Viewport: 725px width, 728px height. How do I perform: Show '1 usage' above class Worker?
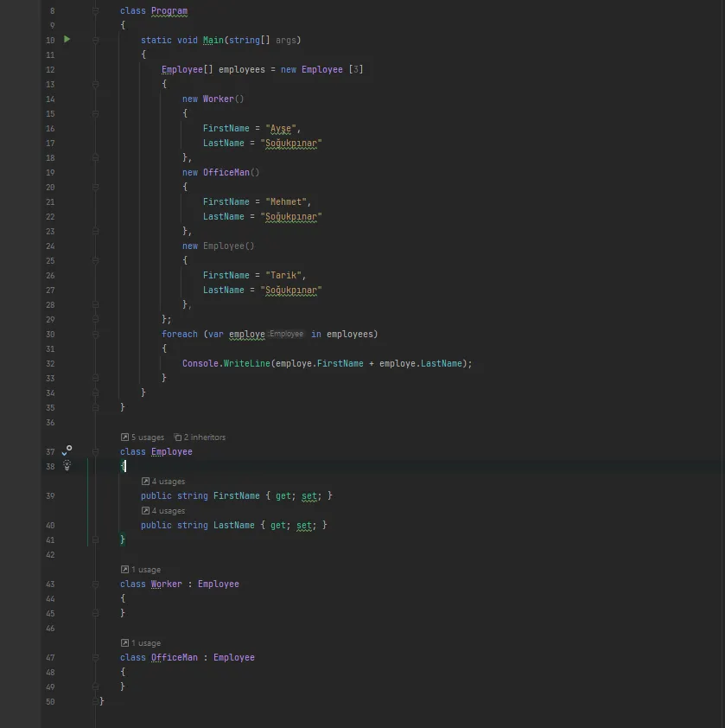coord(141,569)
